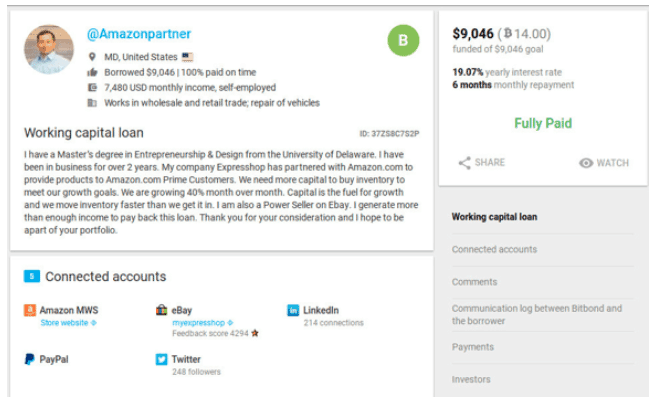Click the share icon
657x410 pixels.
(464, 162)
